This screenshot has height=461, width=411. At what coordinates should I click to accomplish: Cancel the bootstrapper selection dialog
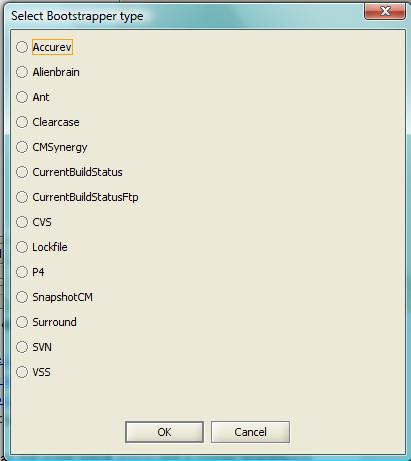(250, 432)
